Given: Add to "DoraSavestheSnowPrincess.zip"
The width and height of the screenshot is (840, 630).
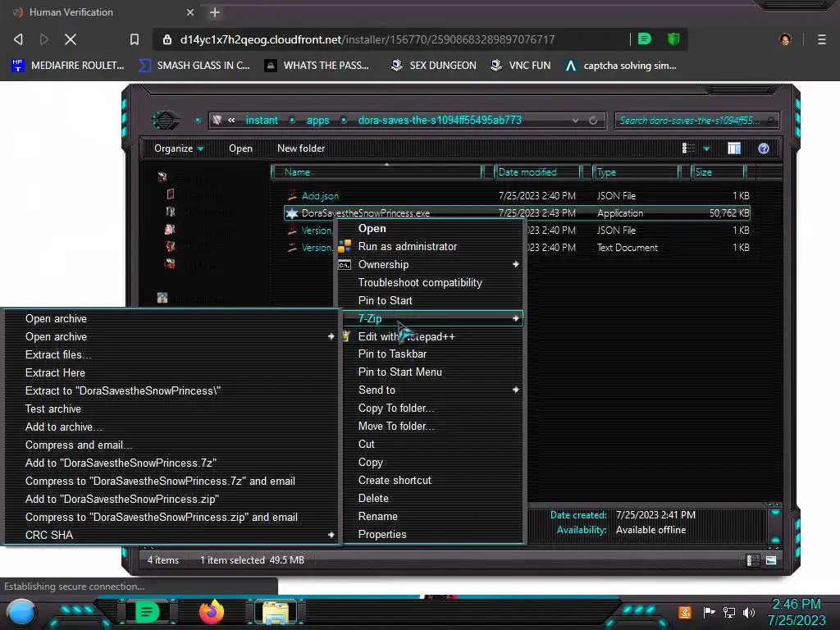Looking at the screenshot, I should point(122,499).
